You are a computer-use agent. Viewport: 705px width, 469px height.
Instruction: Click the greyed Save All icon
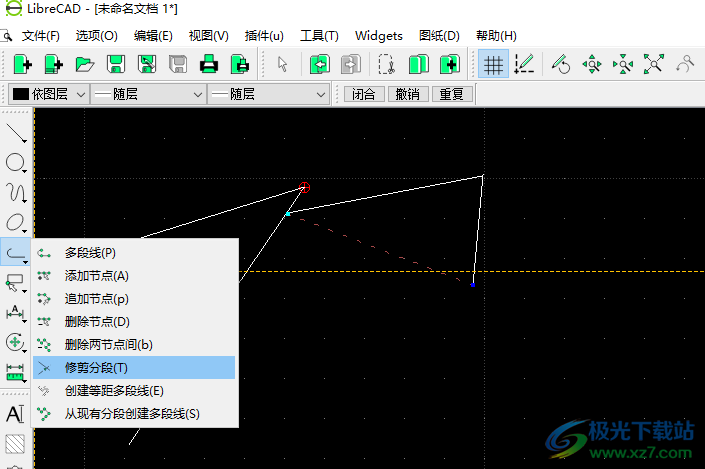[x=178, y=64]
